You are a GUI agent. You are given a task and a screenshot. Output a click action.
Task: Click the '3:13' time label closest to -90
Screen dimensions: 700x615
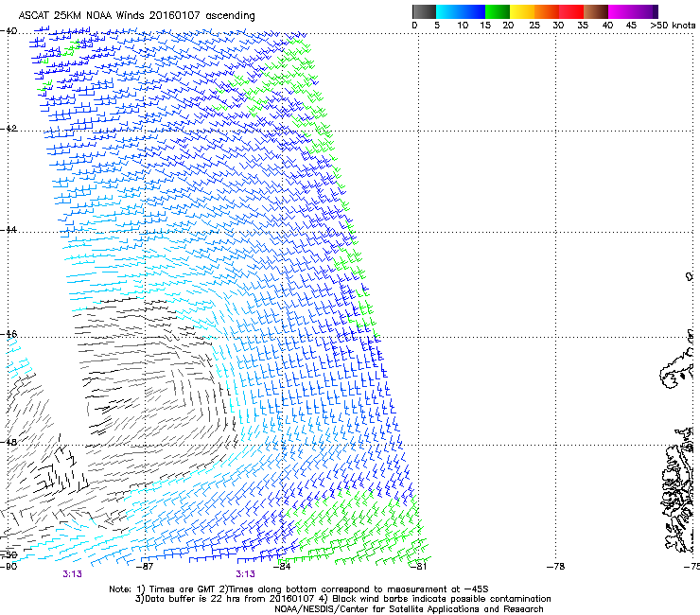[72, 574]
